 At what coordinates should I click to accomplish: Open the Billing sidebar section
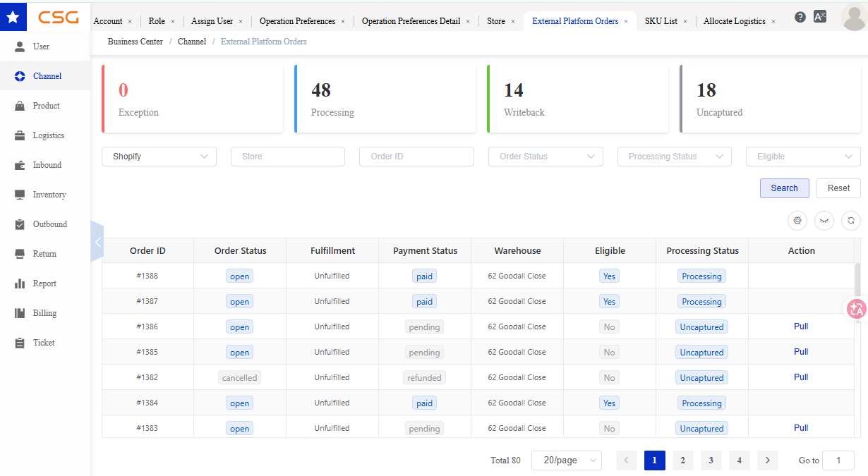(x=45, y=313)
